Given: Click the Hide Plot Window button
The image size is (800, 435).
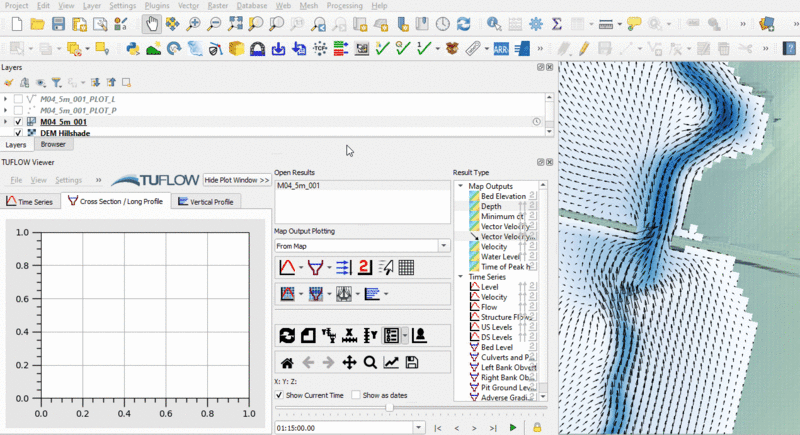Looking at the screenshot, I should coord(236,180).
